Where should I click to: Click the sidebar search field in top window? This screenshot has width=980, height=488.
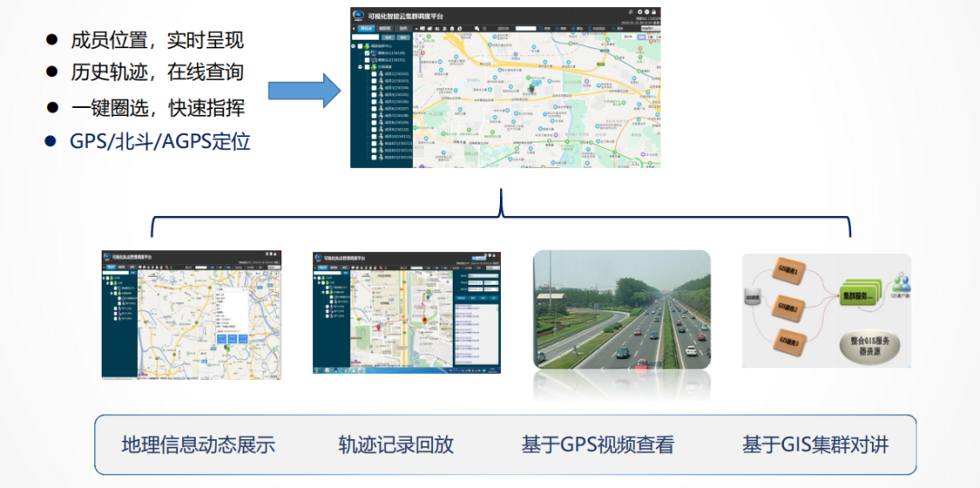(x=366, y=37)
